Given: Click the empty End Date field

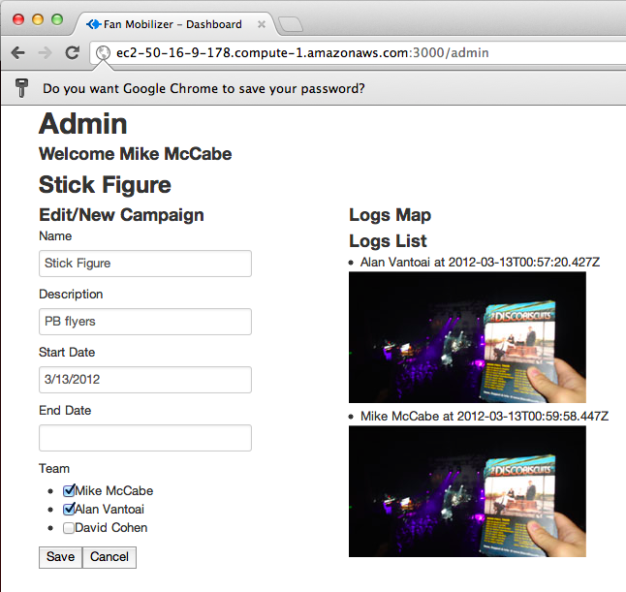Looking at the screenshot, I should pos(145,438).
